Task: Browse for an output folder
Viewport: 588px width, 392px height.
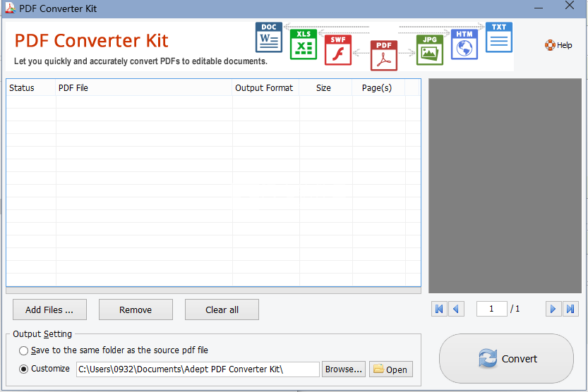Action: pos(344,369)
